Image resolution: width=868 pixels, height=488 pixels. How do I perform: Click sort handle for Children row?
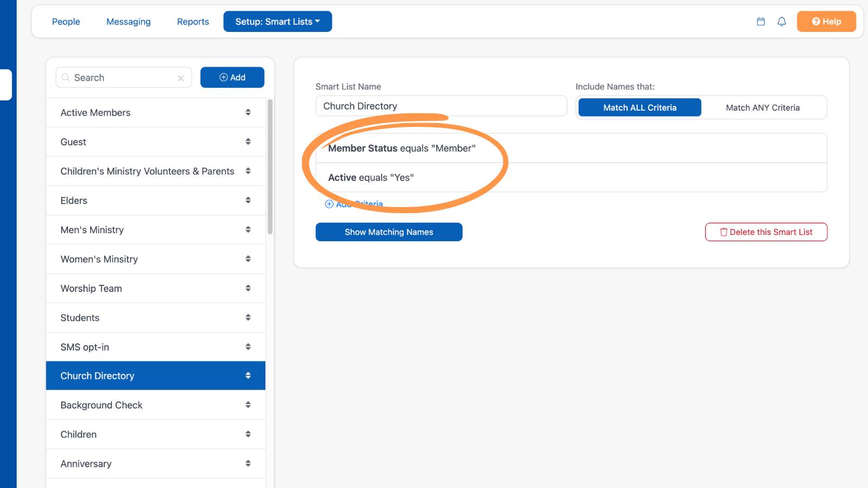(248, 434)
